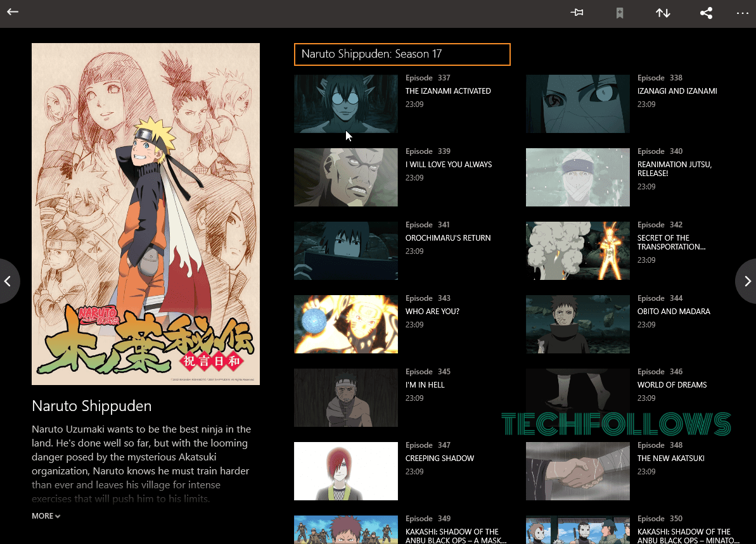The image size is (756, 544).
Task: Open episode 350 thumbnail
Action: coord(577,529)
